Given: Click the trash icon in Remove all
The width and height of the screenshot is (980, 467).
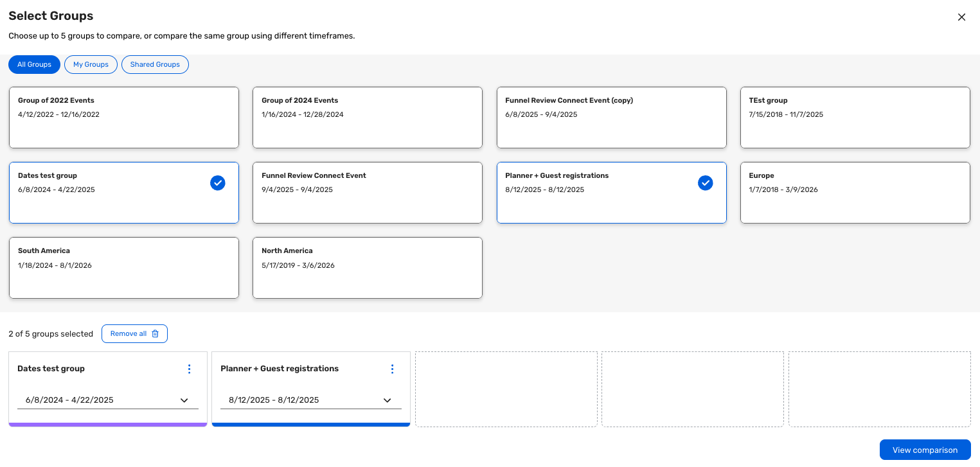Looking at the screenshot, I should (x=155, y=334).
